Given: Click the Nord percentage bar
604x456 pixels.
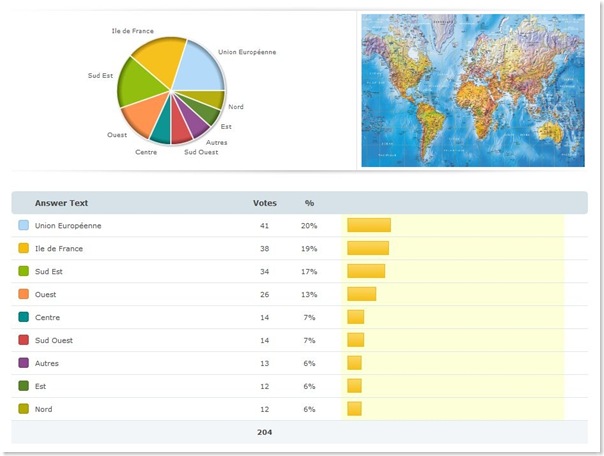Looking at the screenshot, I should (x=354, y=409).
